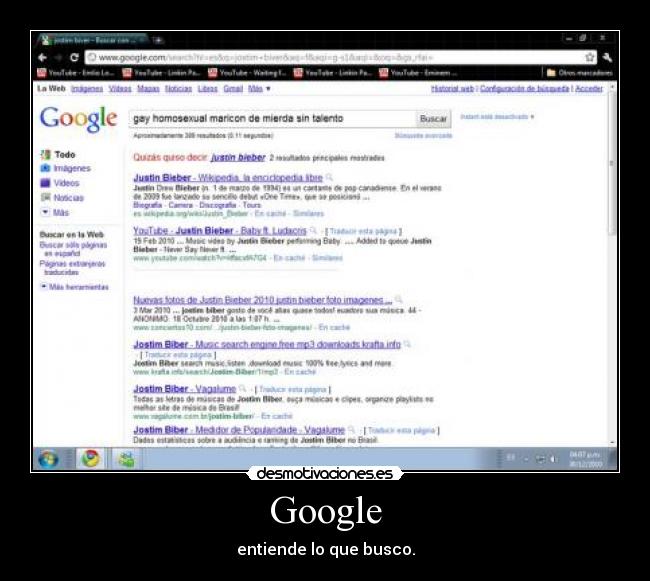Viewport: 650px width, 581px height.
Task: Open Chrome wrench settings menu
Action: [x=607, y=57]
